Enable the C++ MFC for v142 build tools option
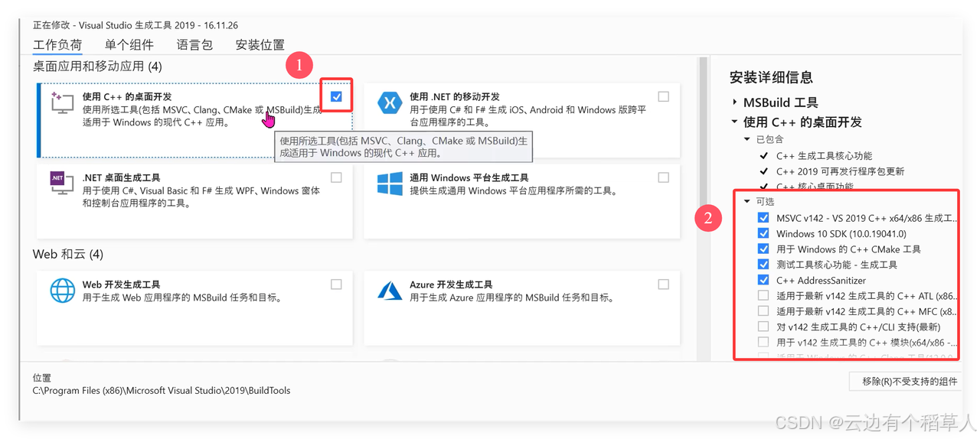This screenshot has height=439, width=980. pyautogui.click(x=763, y=311)
